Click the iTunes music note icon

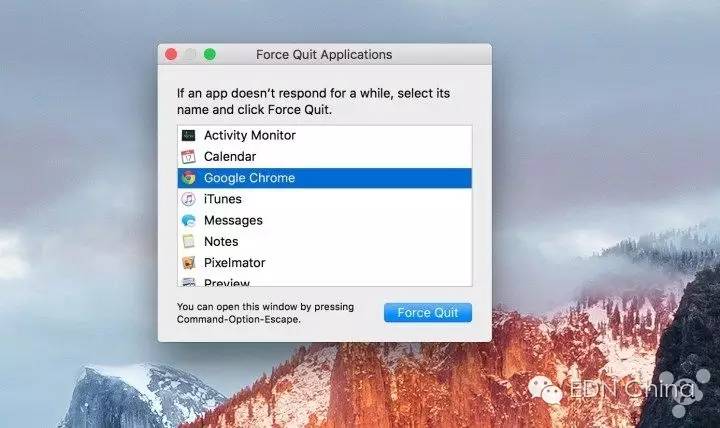(x=188, y=199)
